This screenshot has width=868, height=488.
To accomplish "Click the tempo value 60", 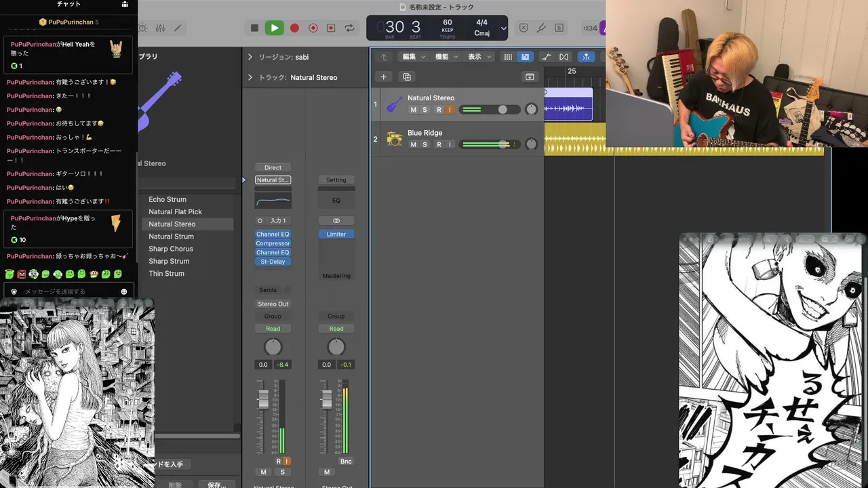I will (448, 22).
